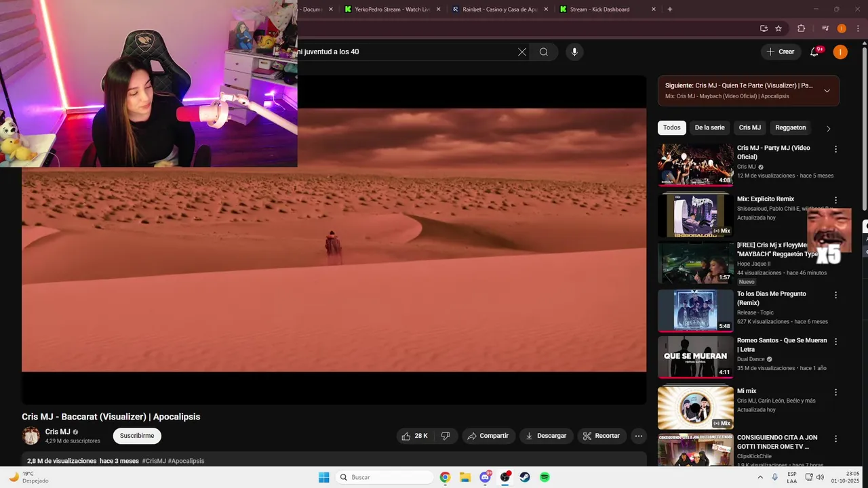Dislike the Baccarat video

446,436
